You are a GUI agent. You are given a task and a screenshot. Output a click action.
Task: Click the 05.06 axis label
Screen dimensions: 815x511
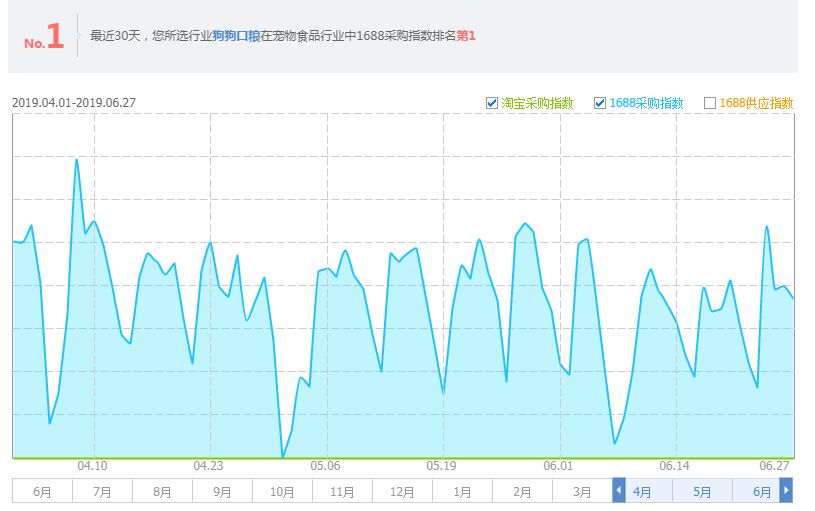click(325, 465)
